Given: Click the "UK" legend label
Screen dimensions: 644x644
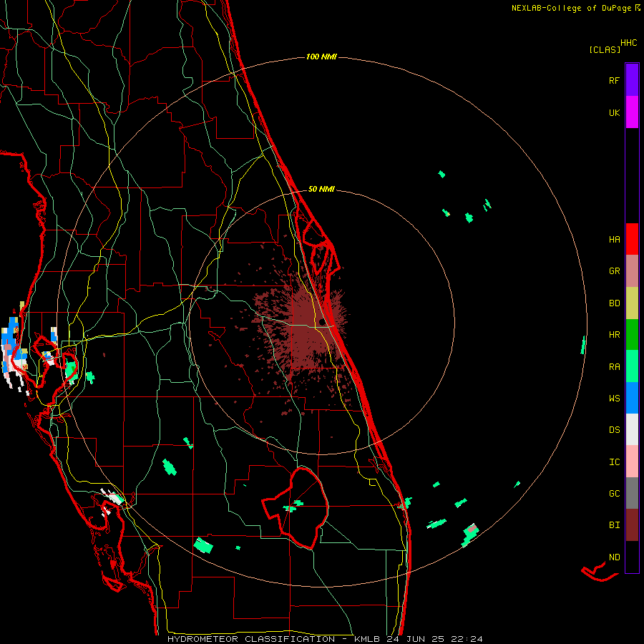Looking at the screenshot, I should [614, 112].
